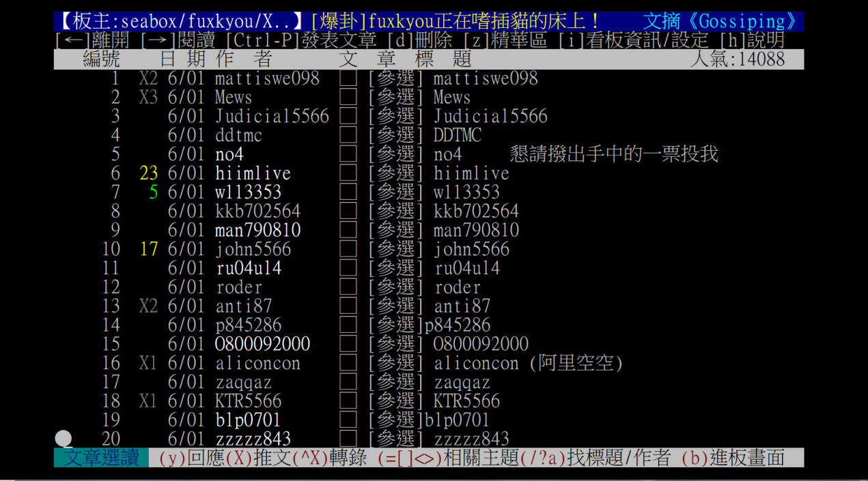The width and height of the screenshot is (868, 481).
Task: Tick the square box in mattiswe098's row
Action: pos(348,78)
